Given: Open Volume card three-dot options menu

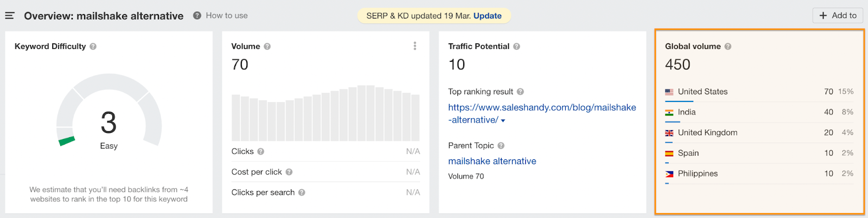Looking at the screenshot, I should [x=415, y=46].
